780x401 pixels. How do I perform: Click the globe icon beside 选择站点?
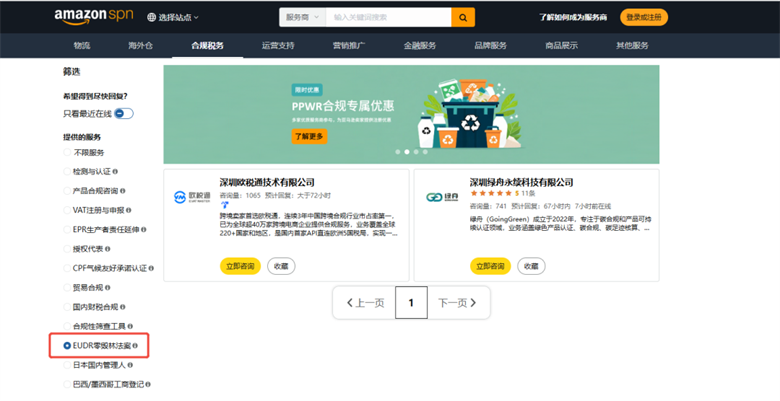pos(152,17)
